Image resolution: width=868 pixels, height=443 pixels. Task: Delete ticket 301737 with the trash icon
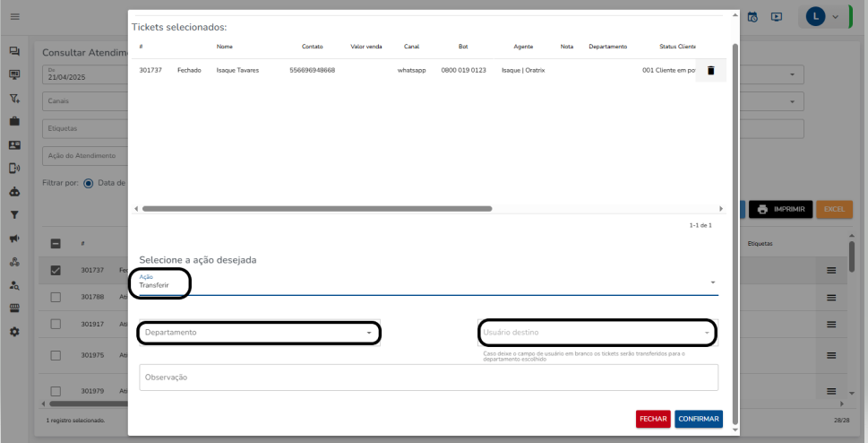710,70
